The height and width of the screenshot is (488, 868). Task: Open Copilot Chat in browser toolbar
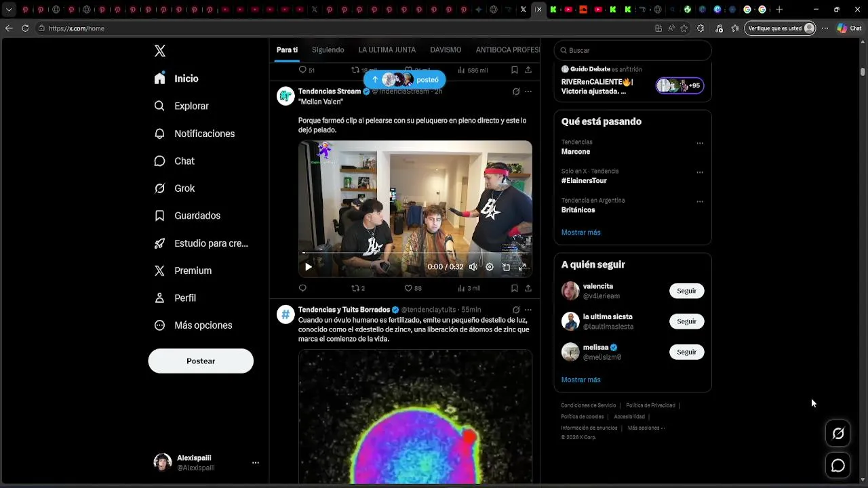[x=850, y=28]
